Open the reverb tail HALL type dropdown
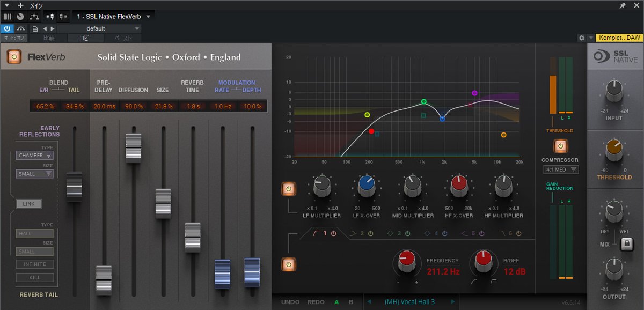This screenshot has width=644, height=310. pyautogui.click(x=35, y=233)
